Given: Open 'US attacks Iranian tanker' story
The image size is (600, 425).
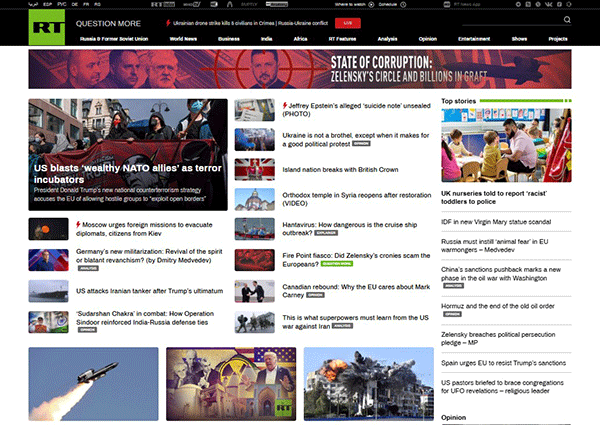Looking at the screenshot, I should 149,291.
